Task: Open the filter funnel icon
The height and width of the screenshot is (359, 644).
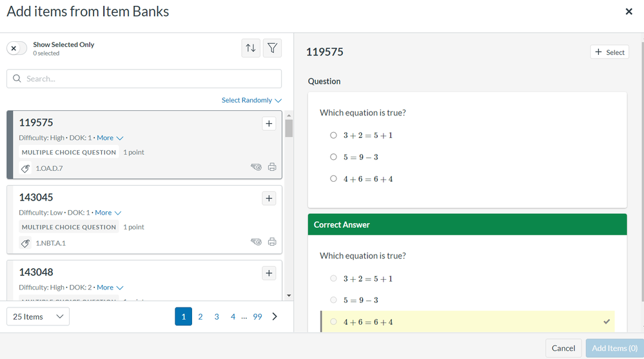Action: [273, 48]
